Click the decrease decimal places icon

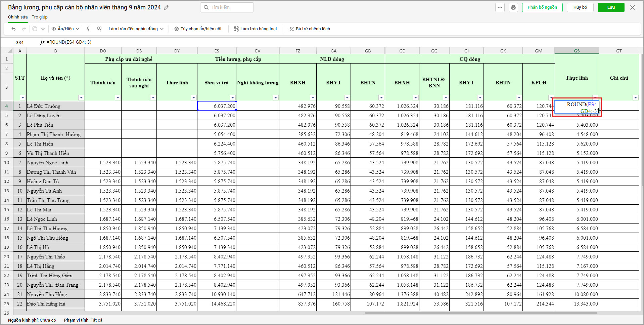point(88,29)
